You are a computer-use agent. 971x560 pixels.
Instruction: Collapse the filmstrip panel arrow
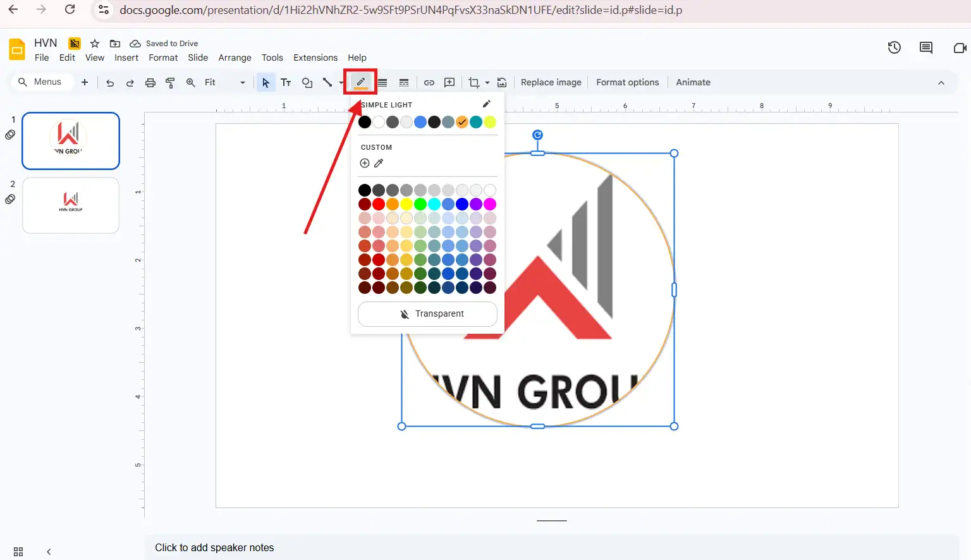click(49, 551)
